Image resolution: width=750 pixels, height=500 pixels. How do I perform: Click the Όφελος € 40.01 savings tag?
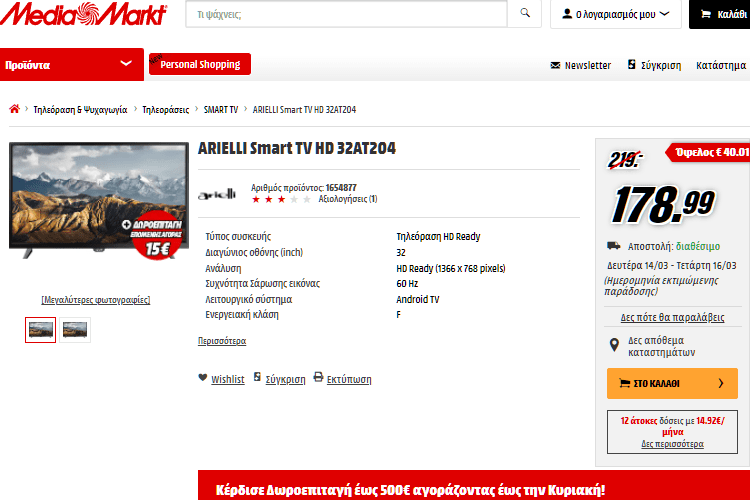click(708, 152)
